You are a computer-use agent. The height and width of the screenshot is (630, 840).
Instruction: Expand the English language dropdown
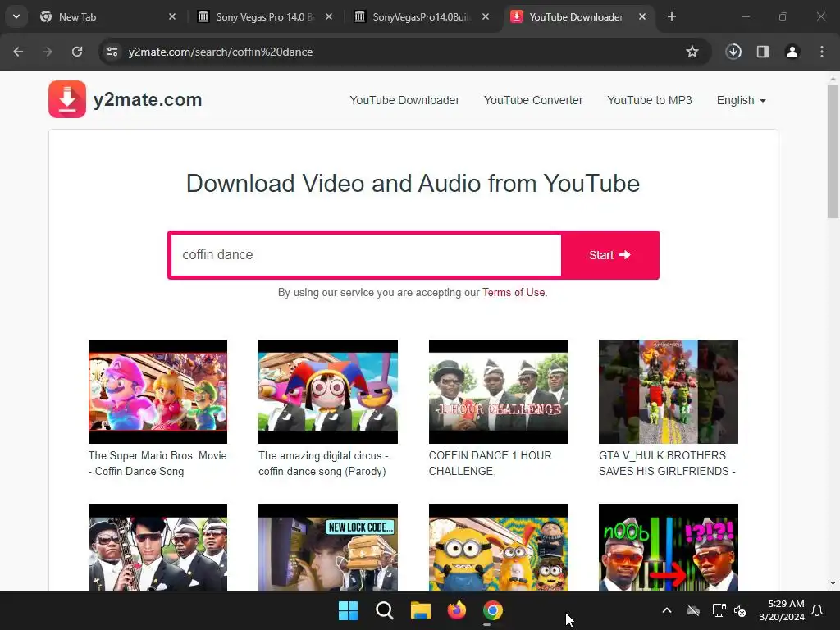(742, 100)
